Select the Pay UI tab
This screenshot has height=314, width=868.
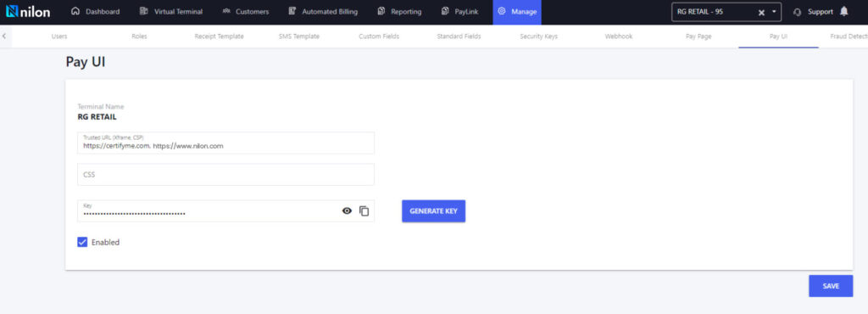(778, 36)
